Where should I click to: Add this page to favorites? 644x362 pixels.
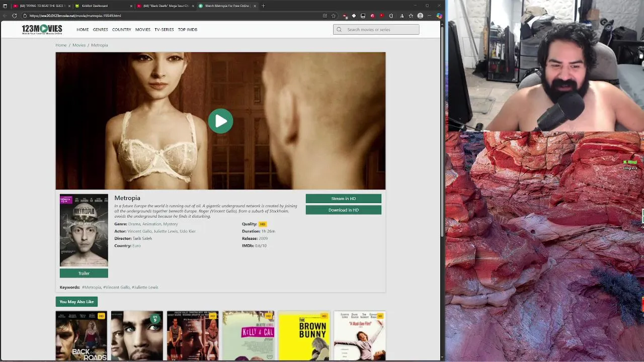[333, 16]
